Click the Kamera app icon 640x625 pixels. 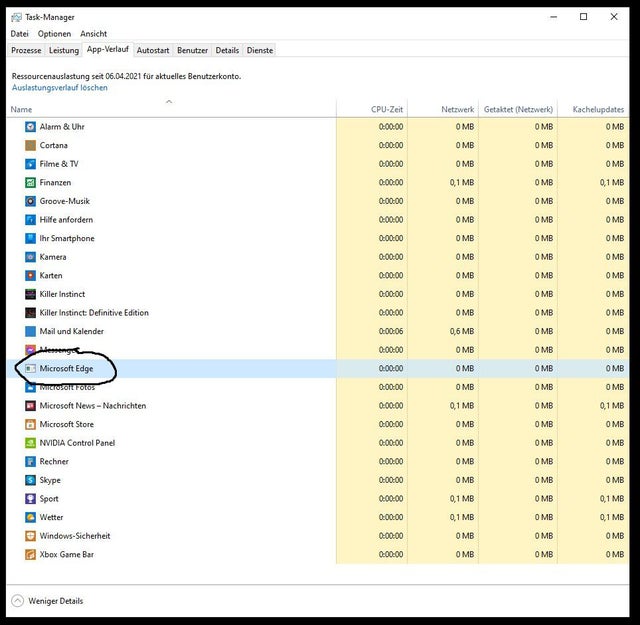(x=30, y=257)
